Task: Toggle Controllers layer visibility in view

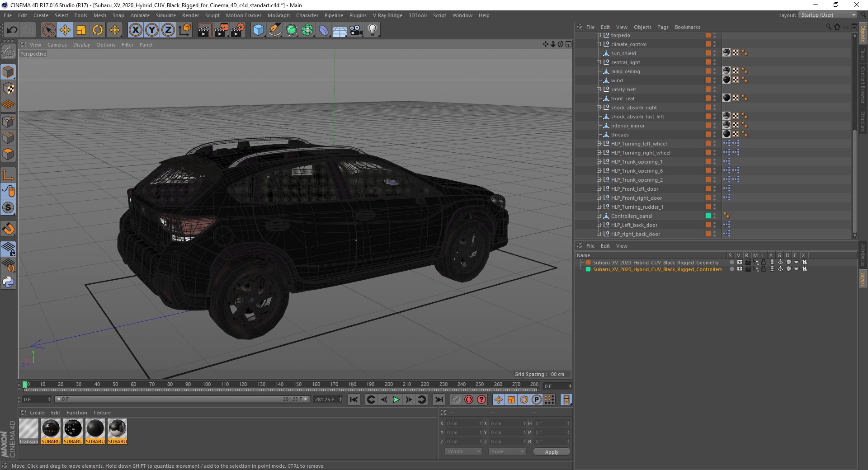Action: pos(740,269)
